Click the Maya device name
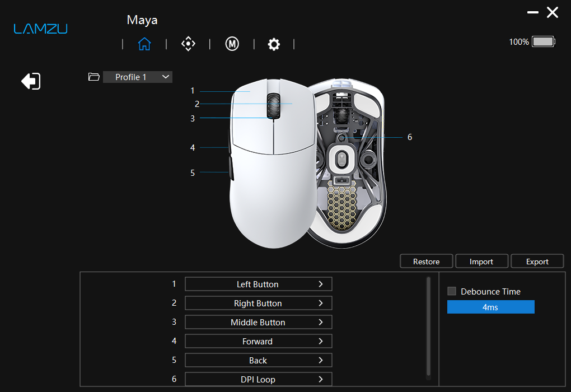The image size is (571, 392). (x=142, y=20)
